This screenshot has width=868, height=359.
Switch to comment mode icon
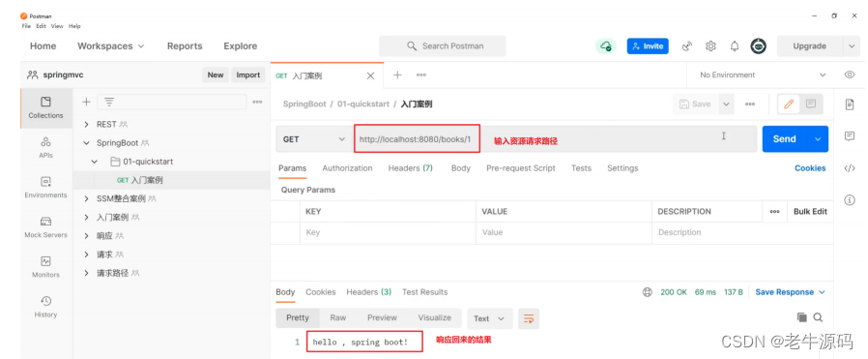(811, 104)
